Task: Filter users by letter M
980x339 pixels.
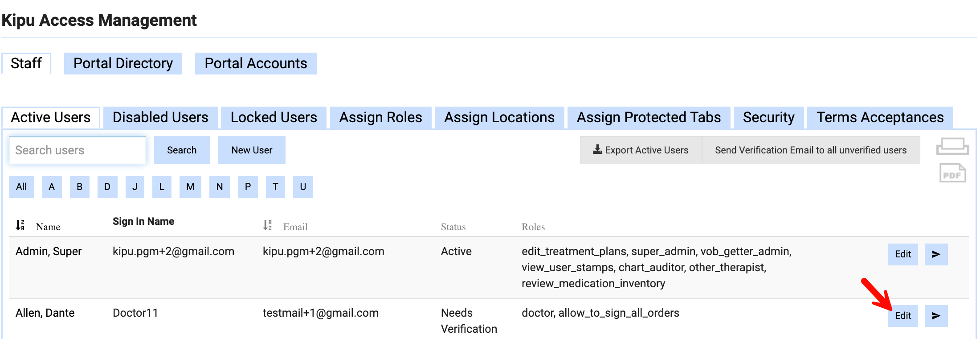Action: coord(190,187)
